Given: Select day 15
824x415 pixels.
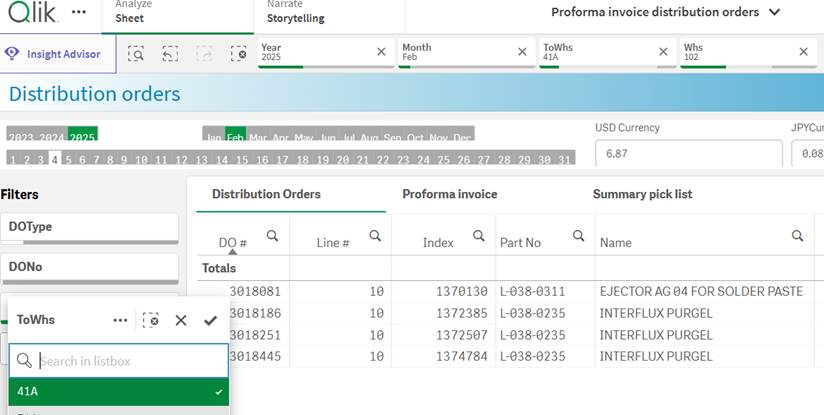Looking at the screenshot, I should (242, 158).
